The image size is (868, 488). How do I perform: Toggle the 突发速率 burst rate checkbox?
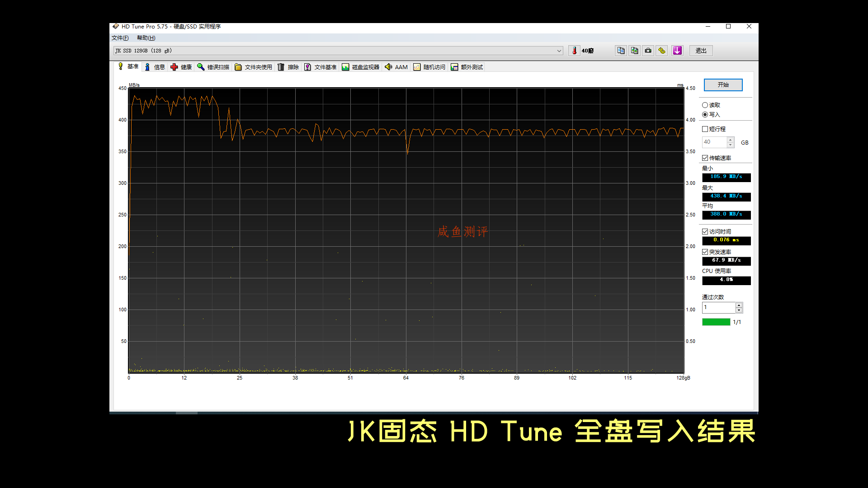click(705, 252)
